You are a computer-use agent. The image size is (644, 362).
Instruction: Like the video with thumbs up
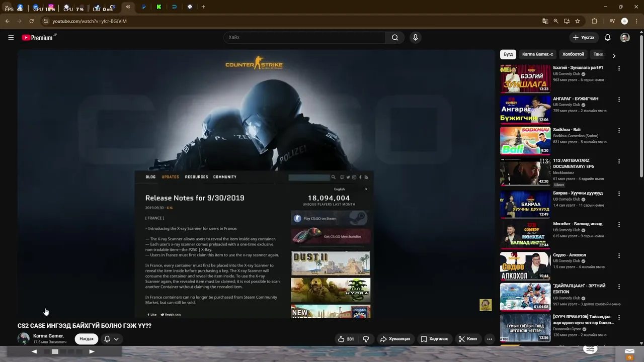[x=346, y=339]
